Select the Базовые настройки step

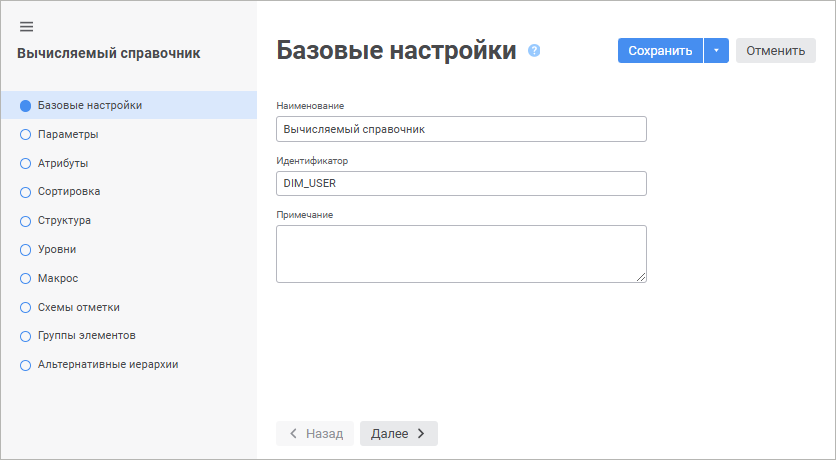89,105
